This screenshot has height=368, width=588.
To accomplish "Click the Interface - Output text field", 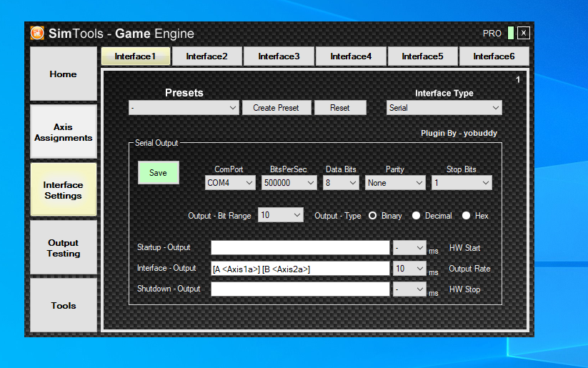I will click(300, 269).
